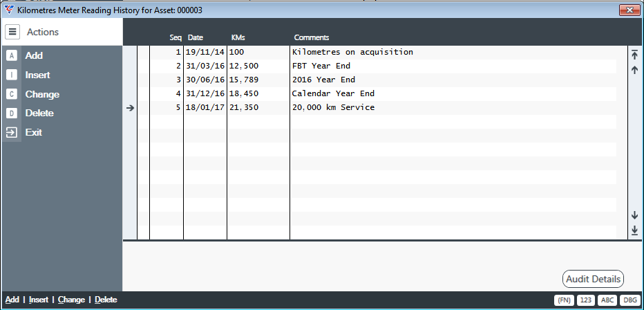
Task: Click the Date column header
Action: click(x=196, y=37)
